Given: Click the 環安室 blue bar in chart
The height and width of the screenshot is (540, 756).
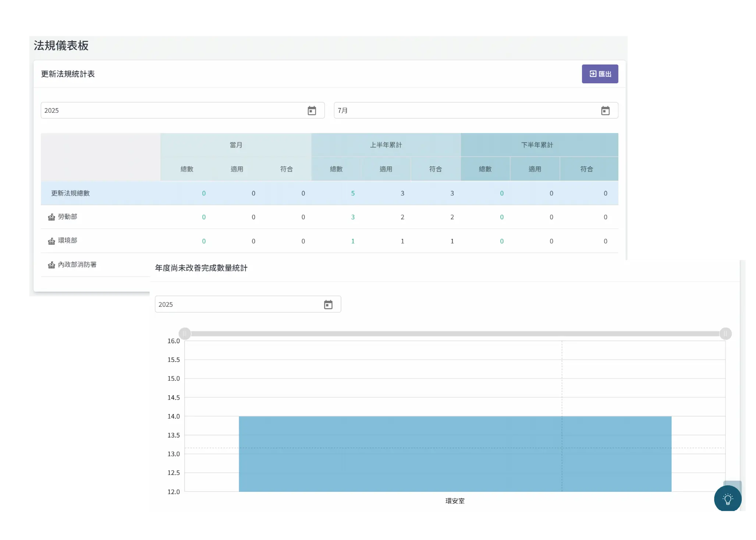Looking at the screenshot, I should [x=455, y=454].
